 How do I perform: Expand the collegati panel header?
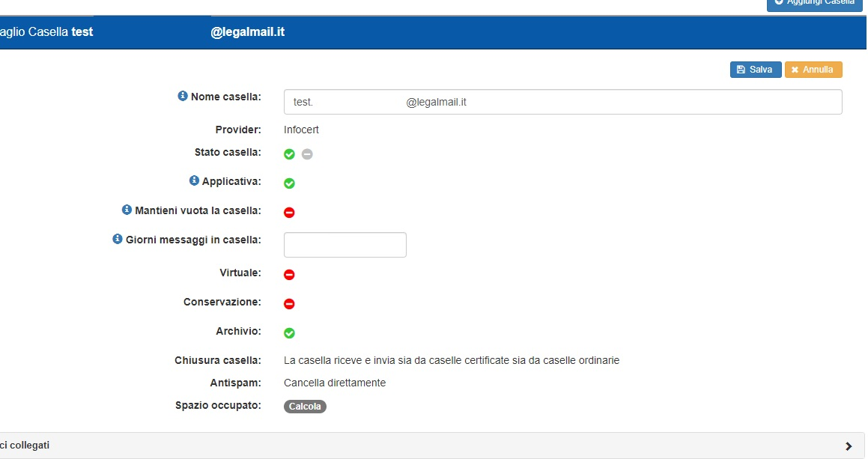[x=374, y=446]
